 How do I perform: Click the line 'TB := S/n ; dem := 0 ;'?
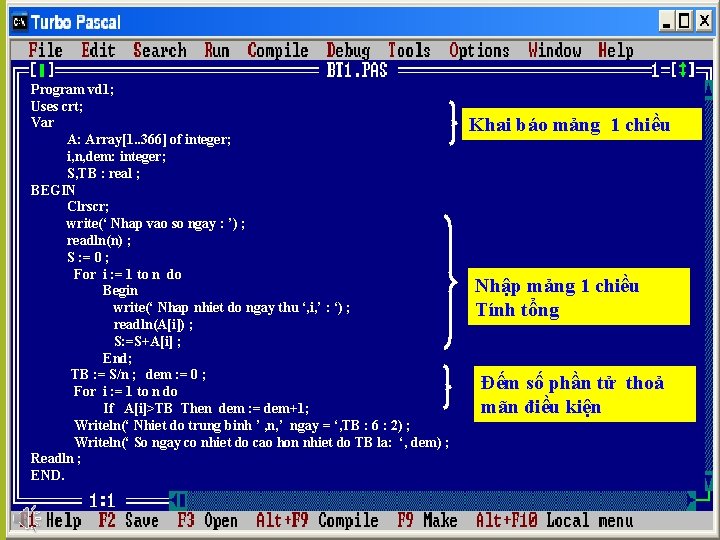(138, 374)
